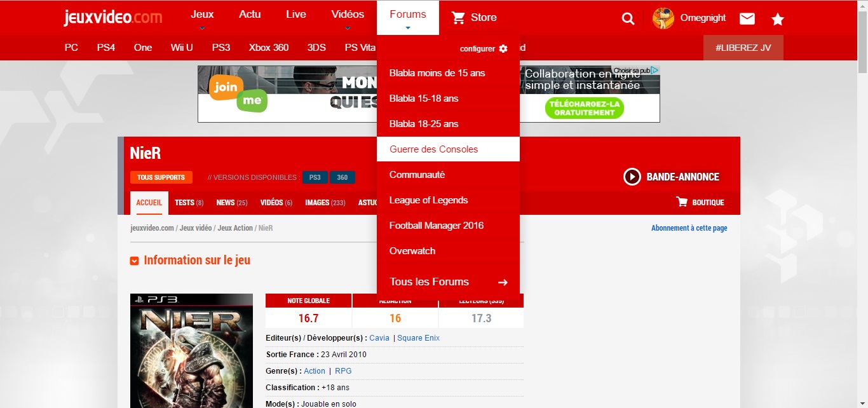
Task: Go to the Wii U platform section
Action: (182, 48)
